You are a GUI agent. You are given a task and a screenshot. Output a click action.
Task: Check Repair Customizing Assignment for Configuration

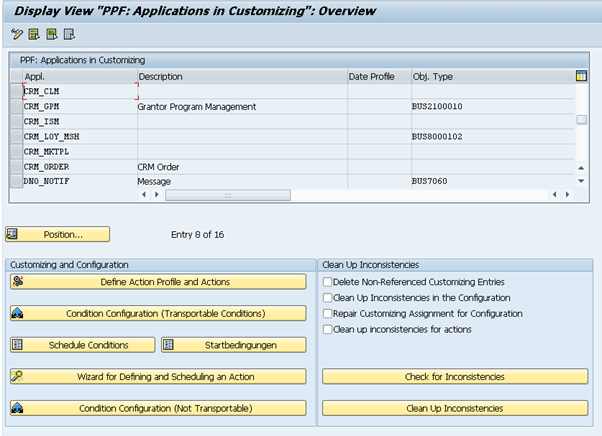[x=327, y=313]
